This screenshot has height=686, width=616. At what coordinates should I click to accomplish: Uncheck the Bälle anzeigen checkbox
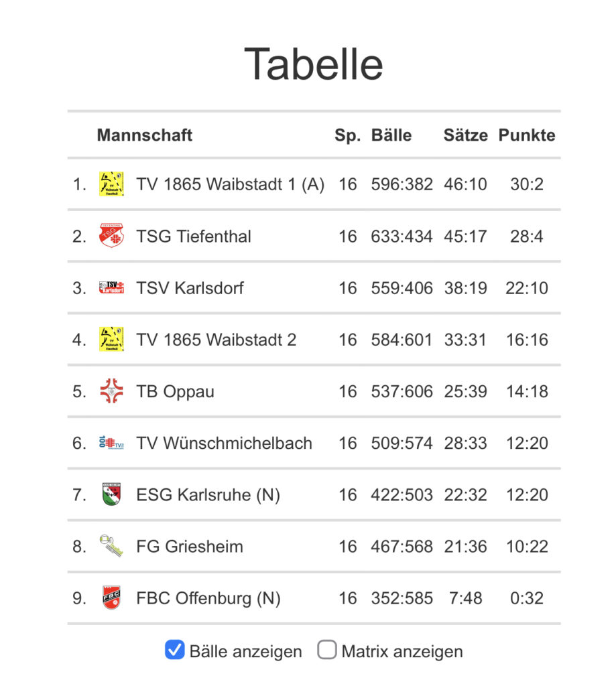click(x=174, y=650)
